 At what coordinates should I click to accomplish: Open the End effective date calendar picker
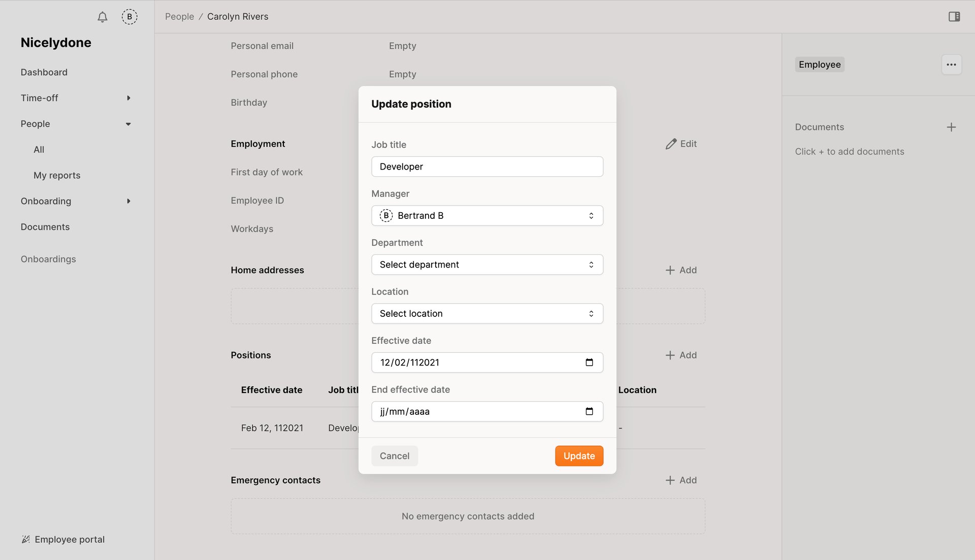pyautogui.click(x=589, y=411)
